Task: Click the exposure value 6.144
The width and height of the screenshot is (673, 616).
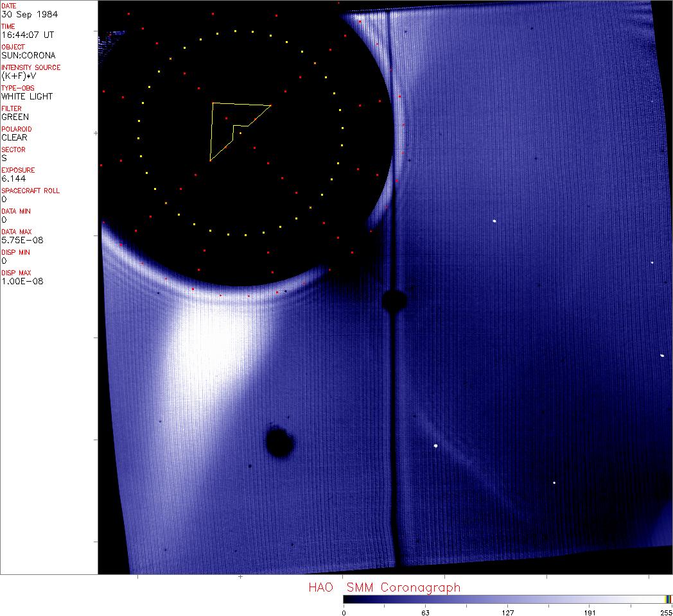Action: [13, 178]
